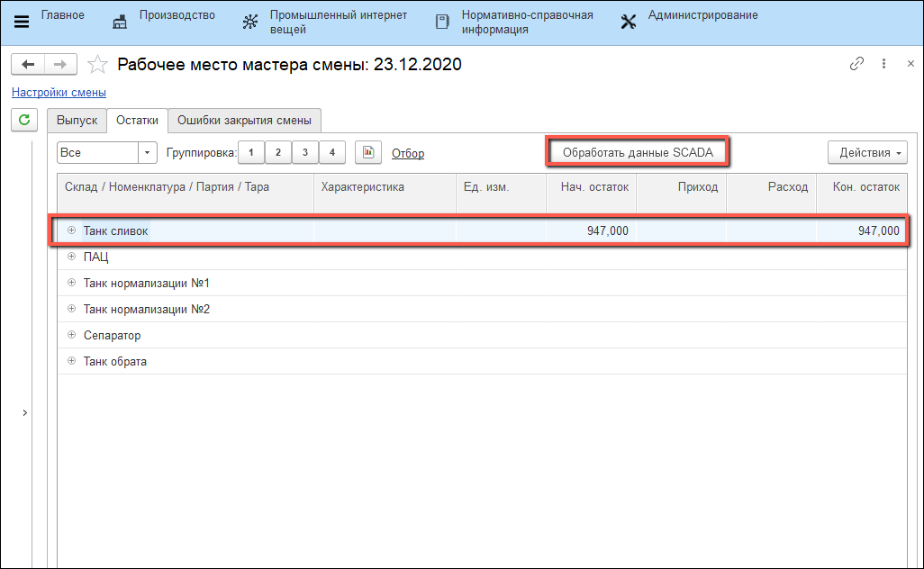Open the report chart icon button
The image size is (924, 569).
368,153
